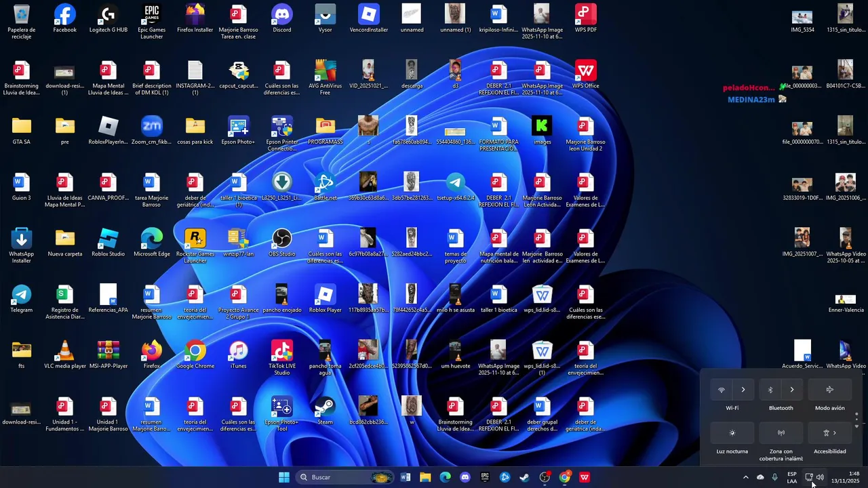This screenshot has width=868, height=488.
Task: Expand Bluetooth devices arrow
Action: pyautogui.click(x=792, y=390)
